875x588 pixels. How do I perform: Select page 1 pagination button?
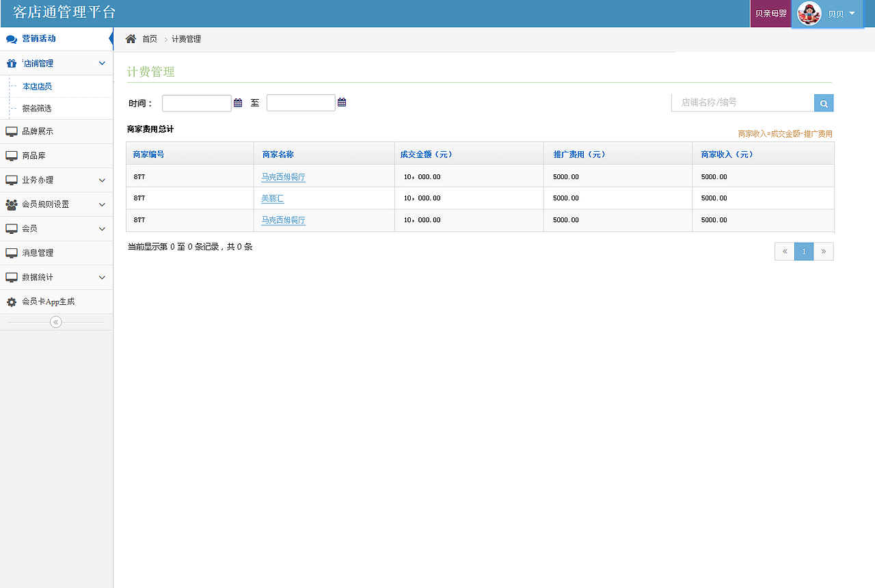pyautogui.click(x=804, y=252)
